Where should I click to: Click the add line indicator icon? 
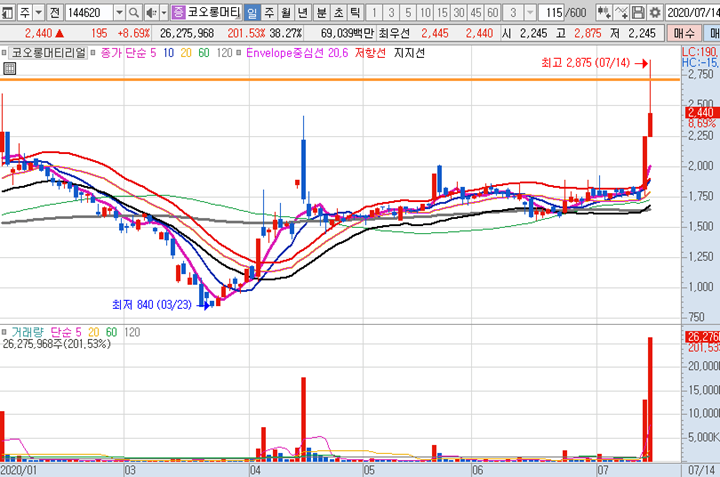click(x=621, y=13)
